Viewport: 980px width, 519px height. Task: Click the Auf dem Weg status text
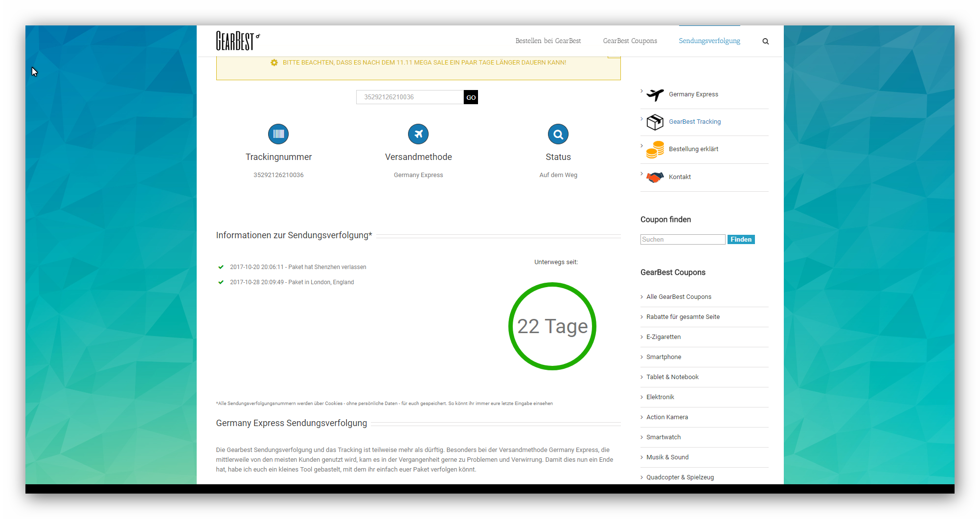[558, 175]
